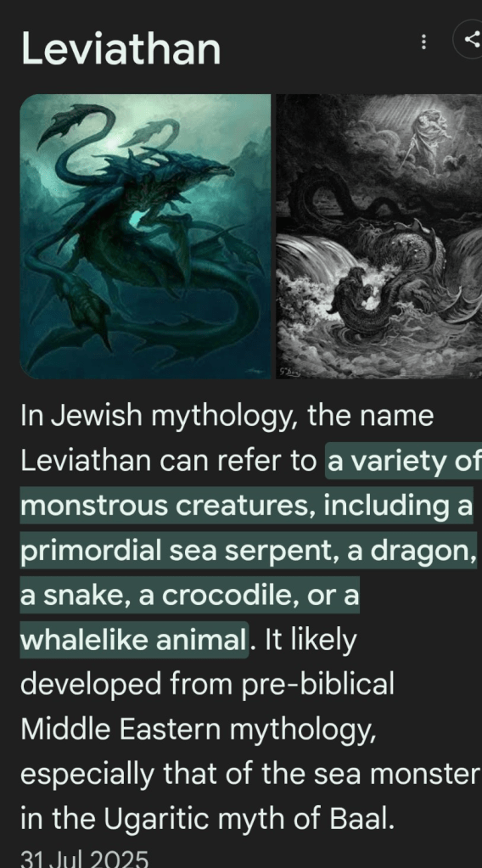Click highlighted line "a snake, a crocodile, or a"
Image resolution: width=482 pixels, height=868 pixels.
(x=190, y=595)
